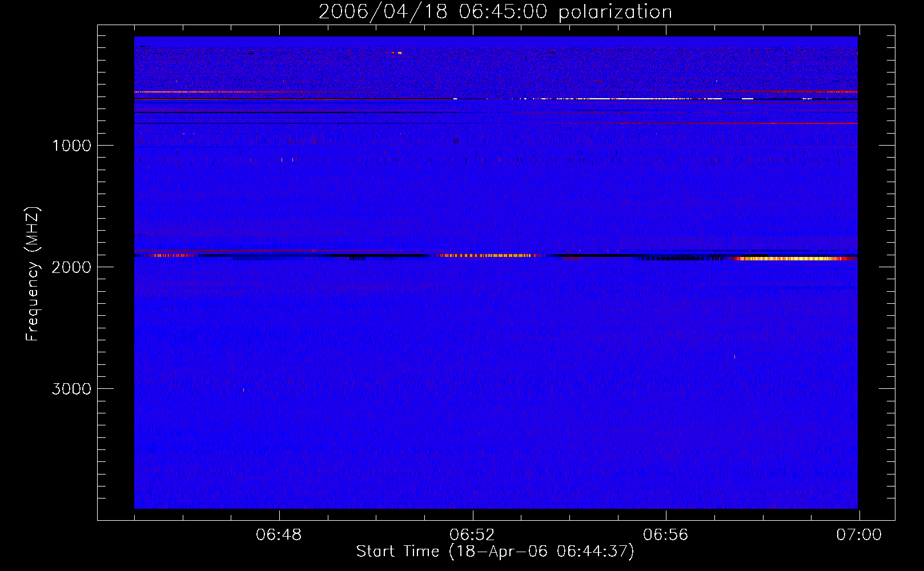Click the bright yellow burst near 2000 MHz at 06:58
The height and width of the screenshot is (571, 924).
click(x=794, y=259)
